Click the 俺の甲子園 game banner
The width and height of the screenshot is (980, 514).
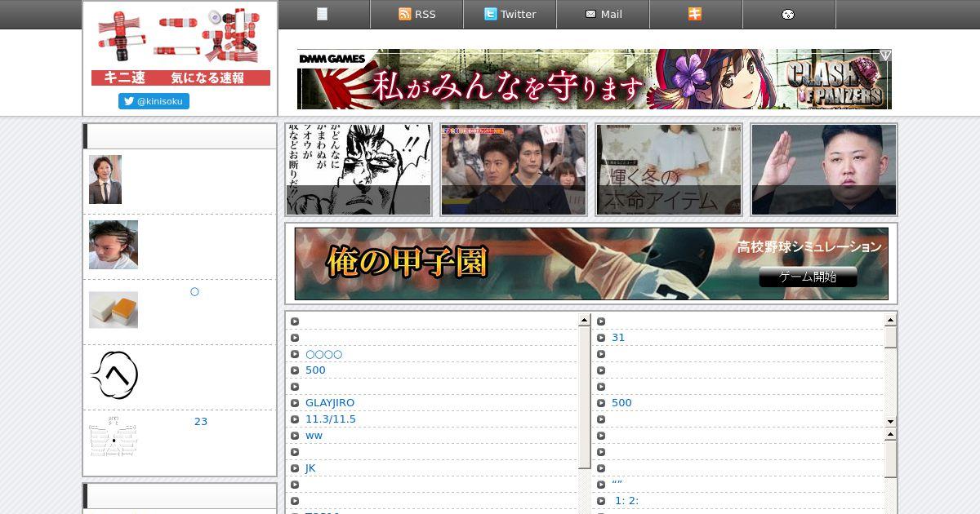(x=591, y=264)
